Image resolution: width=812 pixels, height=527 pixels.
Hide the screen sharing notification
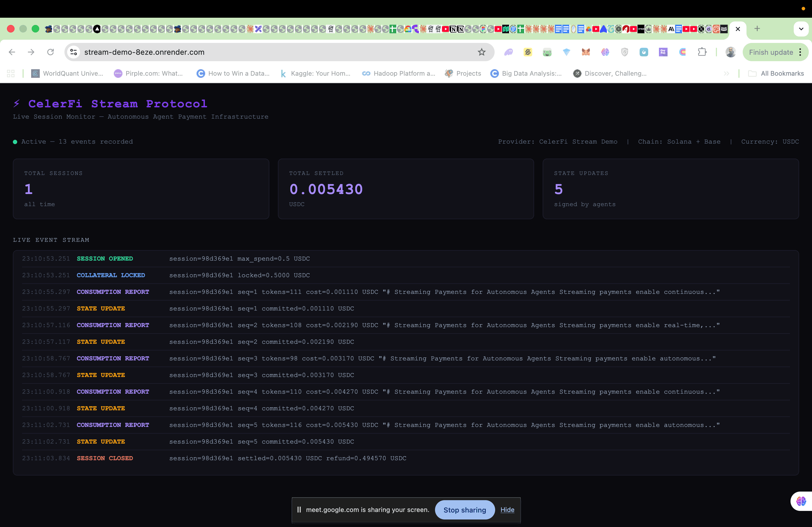coord(507,510)
